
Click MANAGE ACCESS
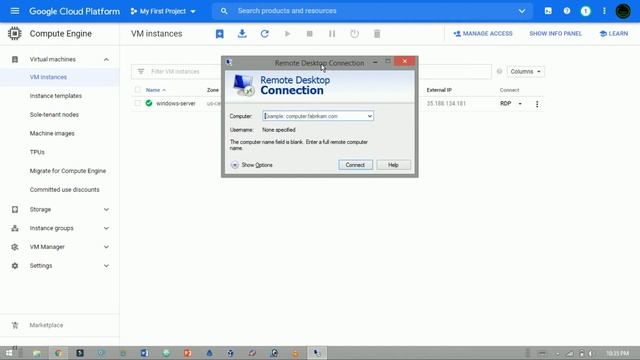click(x=483, y=34)
